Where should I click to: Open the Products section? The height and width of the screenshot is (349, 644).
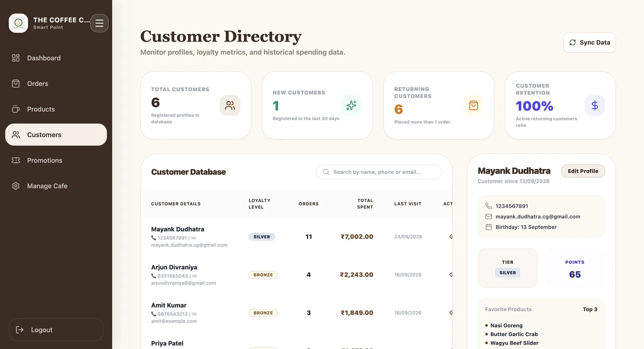[x=56, y=109]
